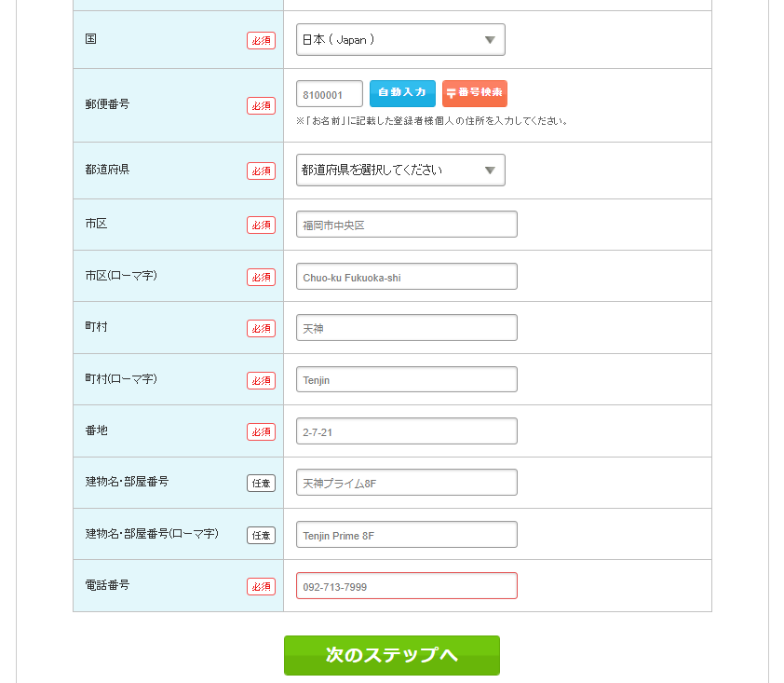Click the 町村(ローマ字) Tenjin input field
Screen dimensions: 784x683
point(406,380)
